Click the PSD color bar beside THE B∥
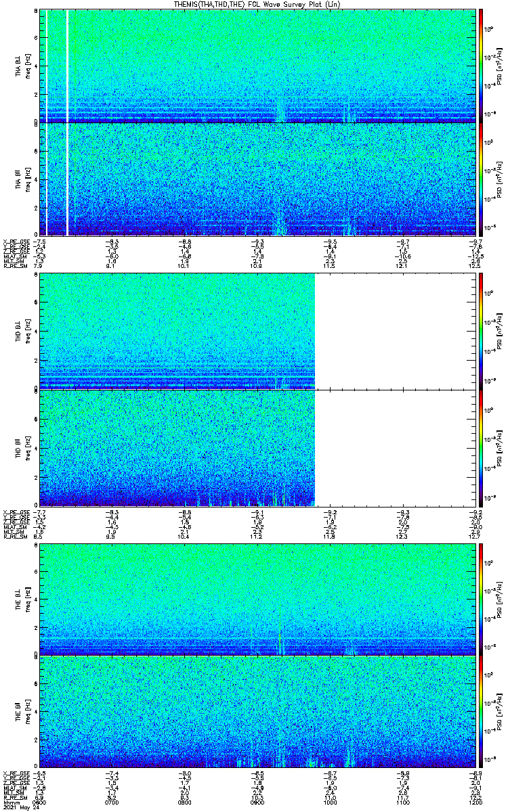508x812 pixels. [x=481, y=710]
